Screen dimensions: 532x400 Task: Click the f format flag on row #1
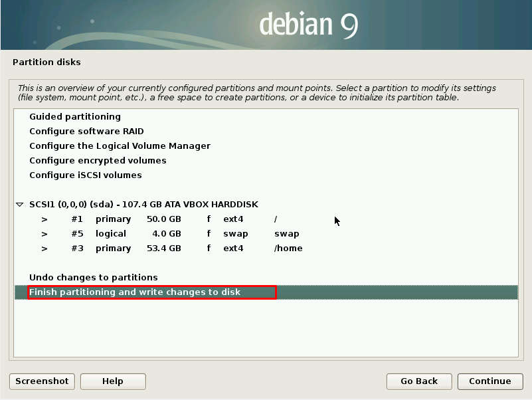point(209,219)
